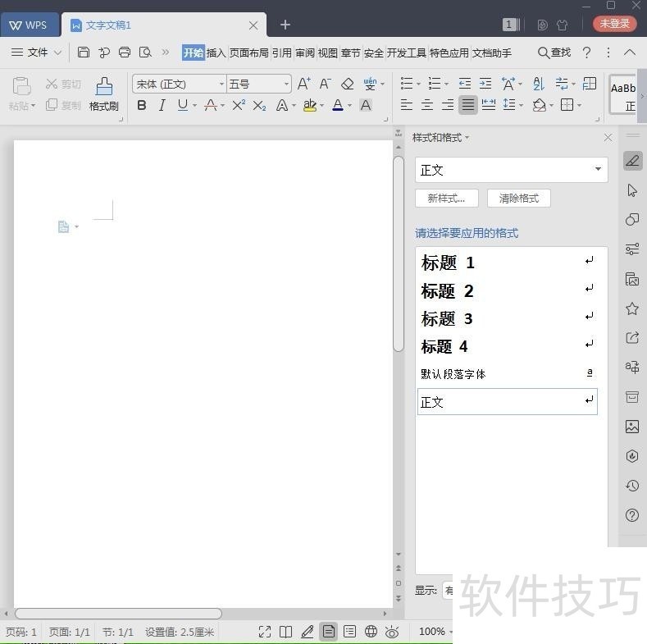Click the 清除格式 button
Image resolution: width=647 pixels, height=644 pixels.
tap(518, 199)
